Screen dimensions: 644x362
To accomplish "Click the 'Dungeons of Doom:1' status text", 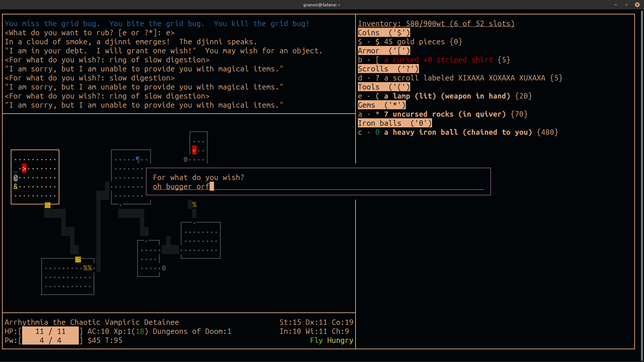I will click(x=192, y=331).
